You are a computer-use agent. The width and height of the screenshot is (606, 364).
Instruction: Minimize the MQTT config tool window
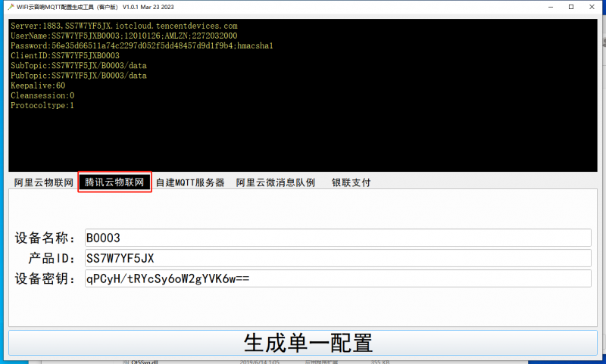click(x=551, y=7)
